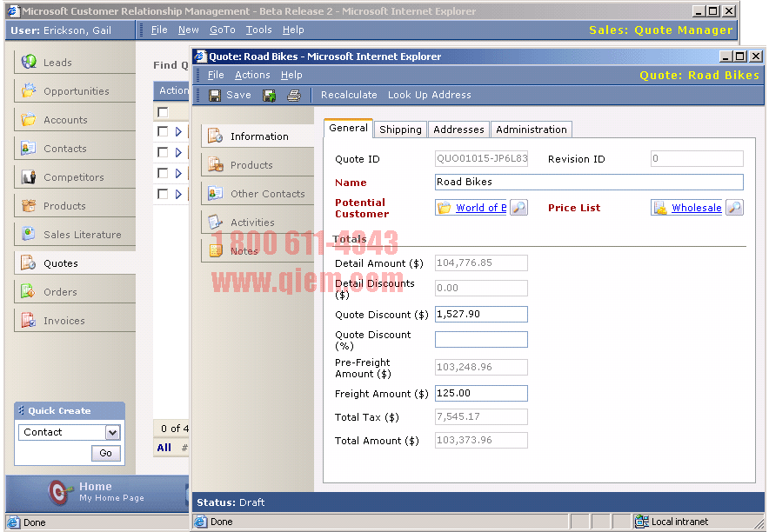The height and width of the screenshot is (532, 769).
Task: Click the Potential Customer lookup magnifier
Action: click(x=518, y=207)
